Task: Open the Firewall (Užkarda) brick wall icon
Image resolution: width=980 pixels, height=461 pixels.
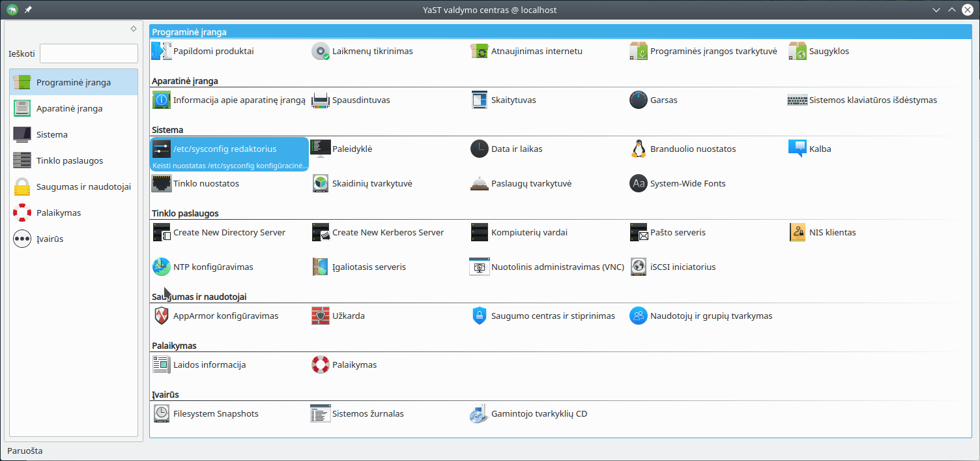Action: point(321,316)
